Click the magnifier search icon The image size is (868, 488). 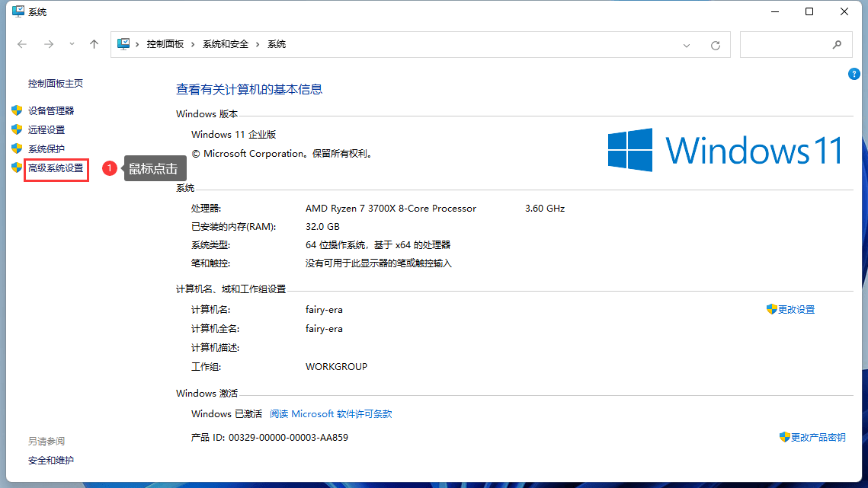tap(837, 44)
